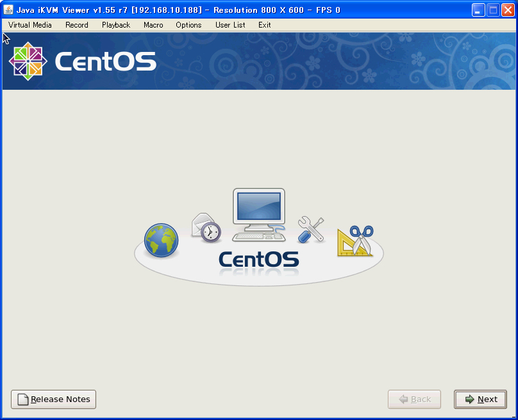518x420 pixels.
Task: Minimize the iKVM Viewer window
Action: coord(478,10)
